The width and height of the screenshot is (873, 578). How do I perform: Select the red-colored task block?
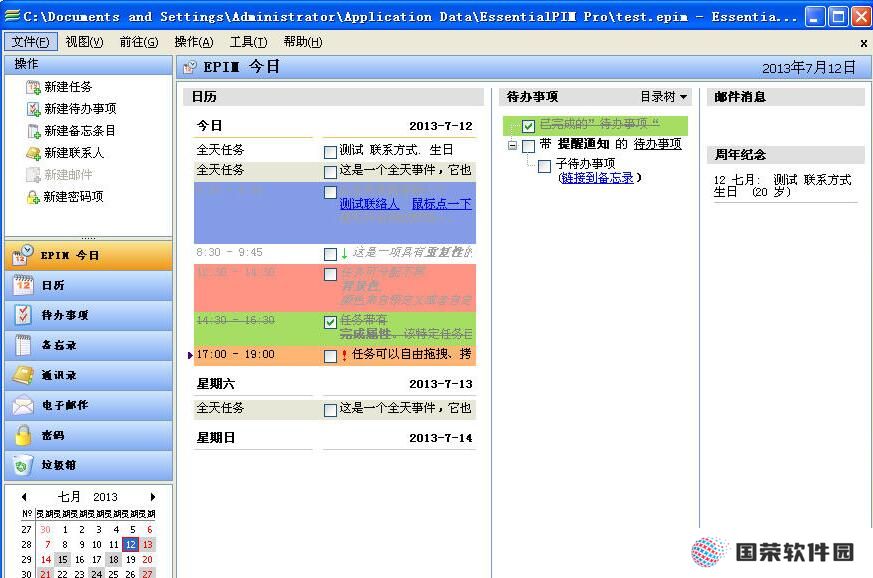(335, 287)
